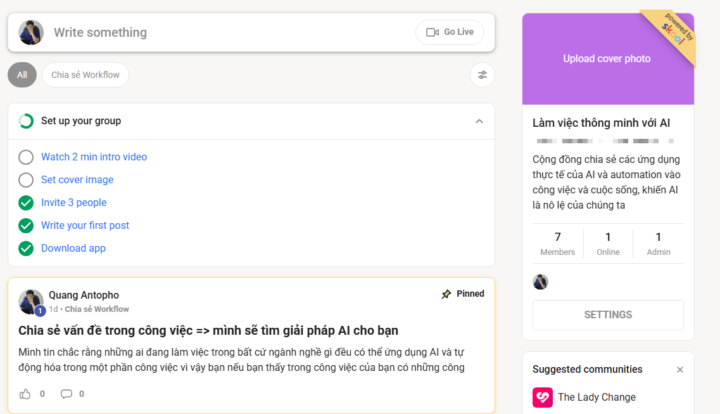Click level 1 badge on author avatar

[x=40, y=311]
